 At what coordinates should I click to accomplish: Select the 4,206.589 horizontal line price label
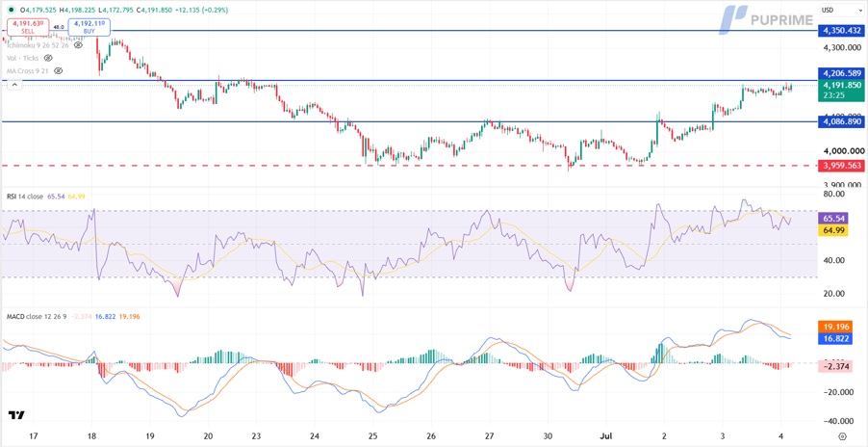[x=840, y=73]
